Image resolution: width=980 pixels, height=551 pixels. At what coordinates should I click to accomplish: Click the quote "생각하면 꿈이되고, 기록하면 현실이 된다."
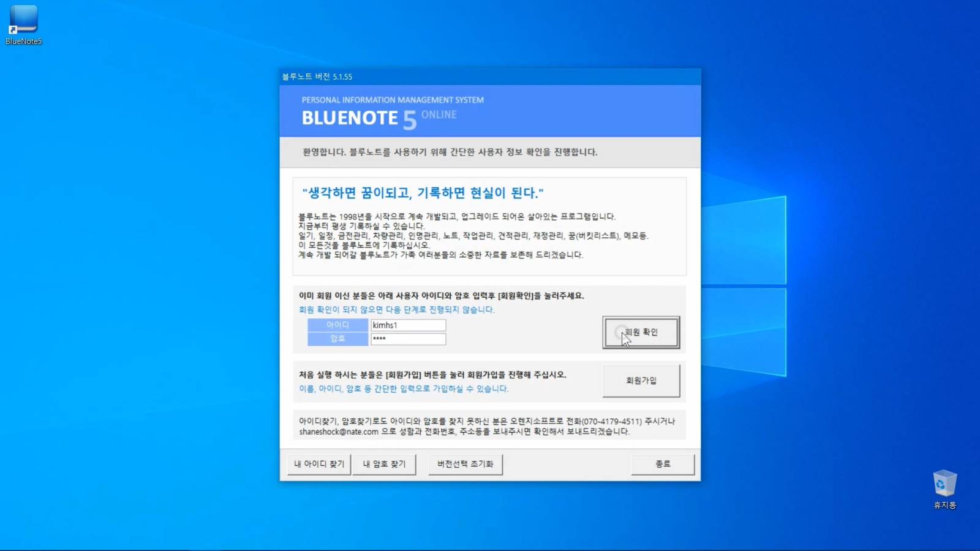423,193
